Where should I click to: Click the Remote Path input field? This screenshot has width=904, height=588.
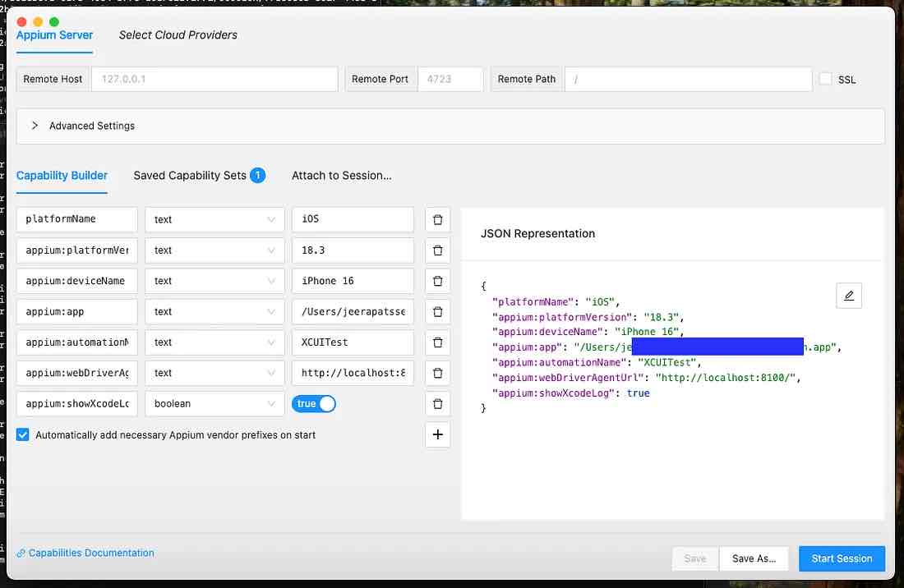(689, 79)
